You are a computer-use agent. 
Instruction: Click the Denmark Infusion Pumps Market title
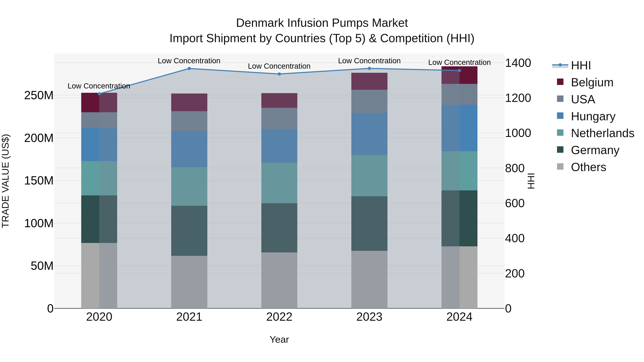(322, 23)
